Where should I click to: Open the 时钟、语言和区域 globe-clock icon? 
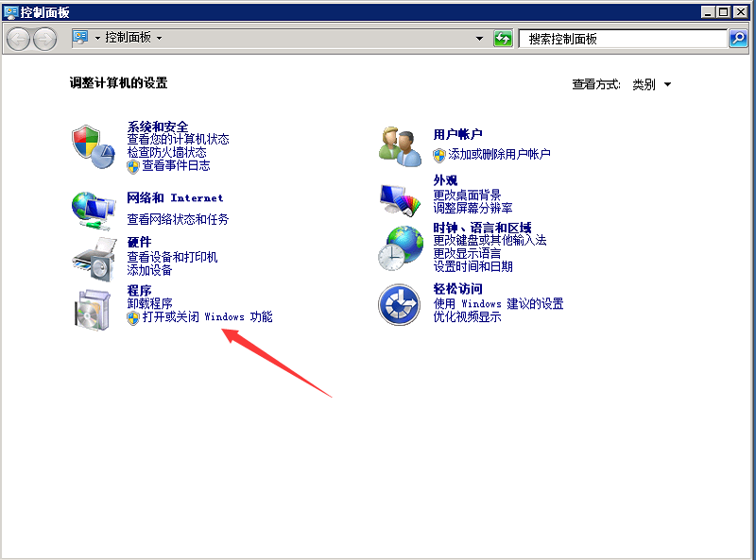click(x=400, y=248)
